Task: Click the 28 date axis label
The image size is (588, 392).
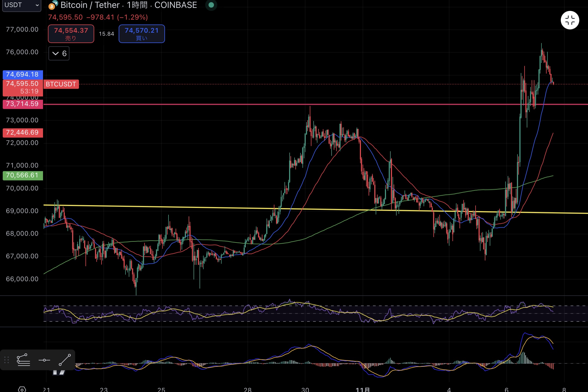Action: tap(247, 390)
